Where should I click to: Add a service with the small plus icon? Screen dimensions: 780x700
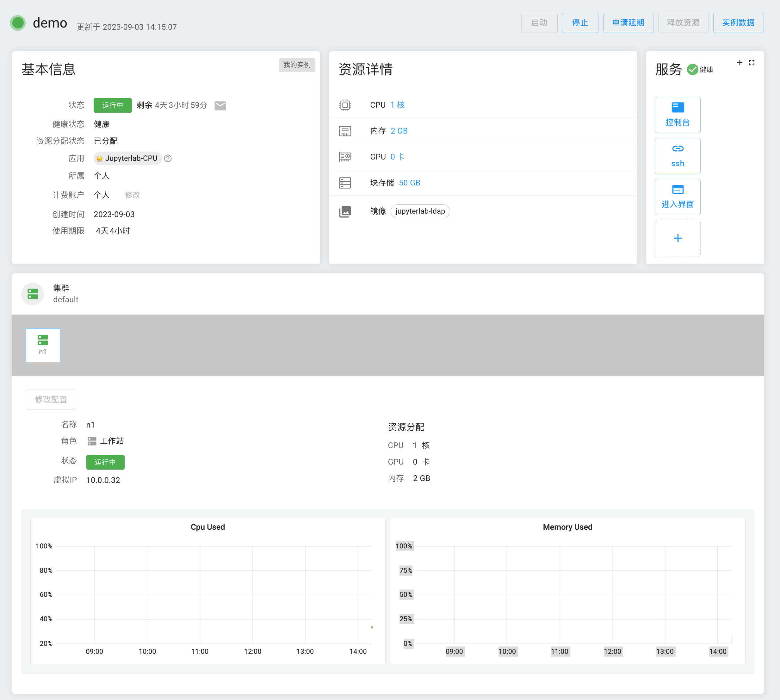click(x=740, y=63)
